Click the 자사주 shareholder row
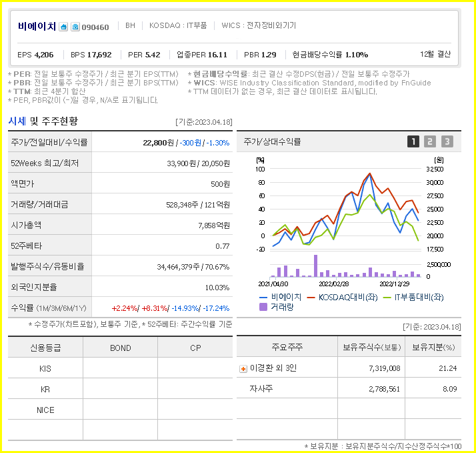 (349, 388)
